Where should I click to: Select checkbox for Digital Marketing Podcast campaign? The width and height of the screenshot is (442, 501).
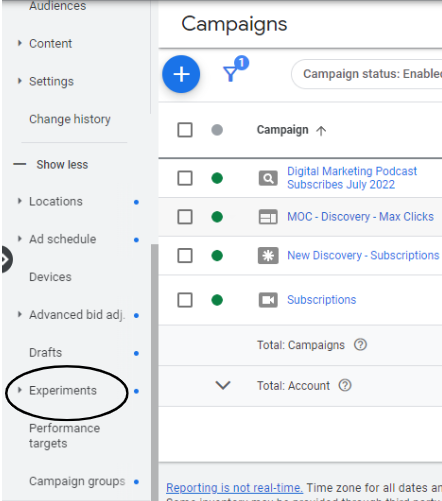coord(185,178)
